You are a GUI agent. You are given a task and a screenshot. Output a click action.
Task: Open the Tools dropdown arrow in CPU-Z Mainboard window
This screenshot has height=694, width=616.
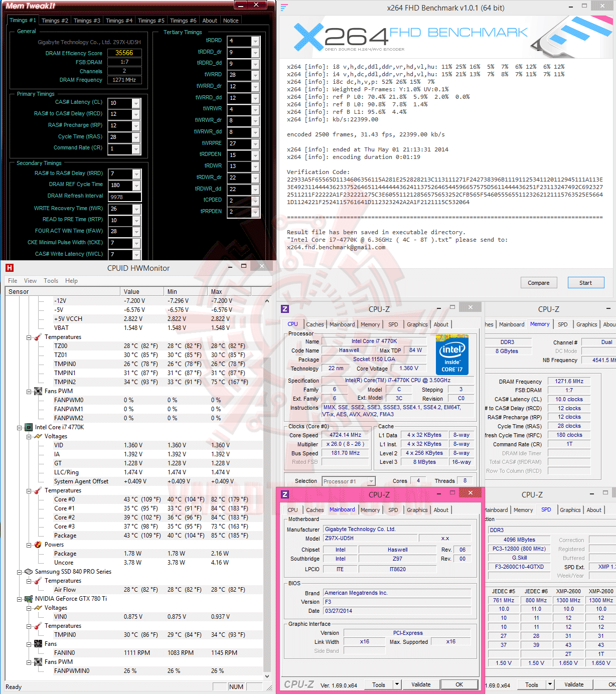397,684
